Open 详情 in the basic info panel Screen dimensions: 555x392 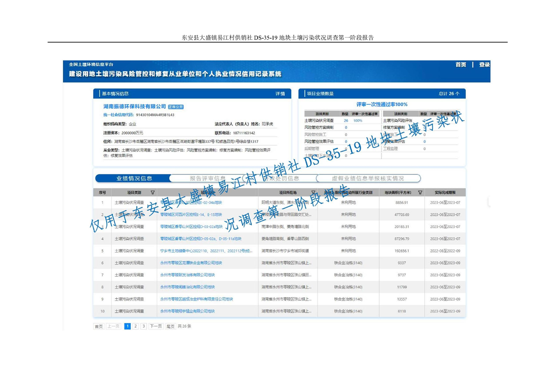(x=280, y=94)
